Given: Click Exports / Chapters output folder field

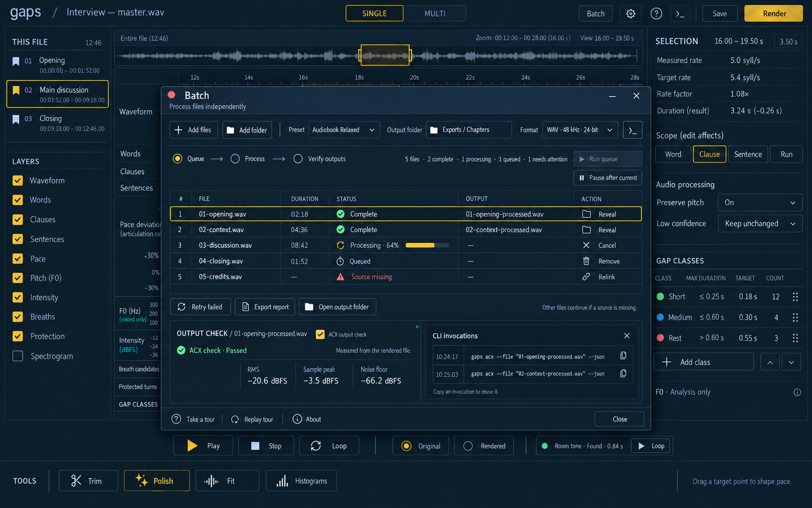Looking at the screenshot, I should [x=468, y=130].
